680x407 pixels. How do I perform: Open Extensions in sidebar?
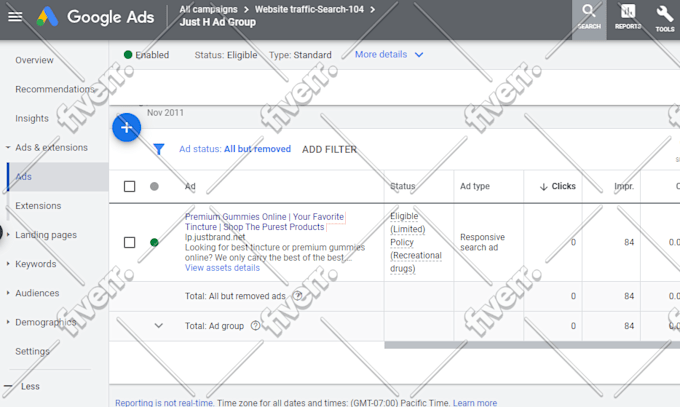38,206
